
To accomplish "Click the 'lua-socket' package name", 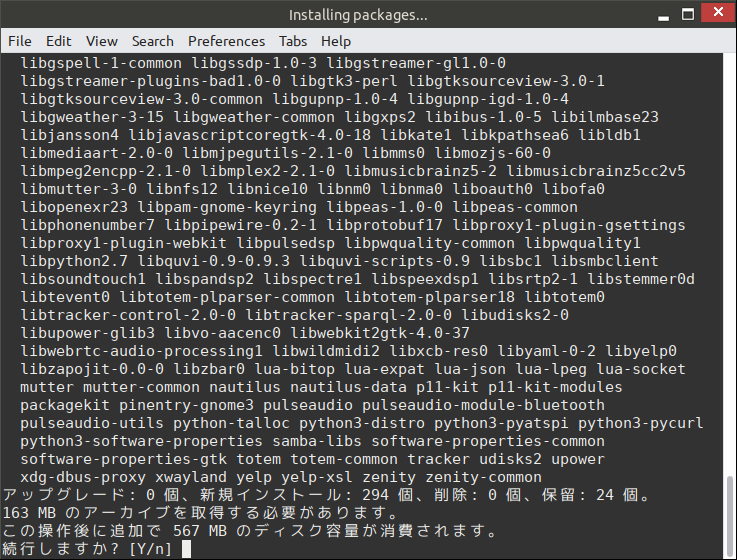I will [x=641, y=369].
